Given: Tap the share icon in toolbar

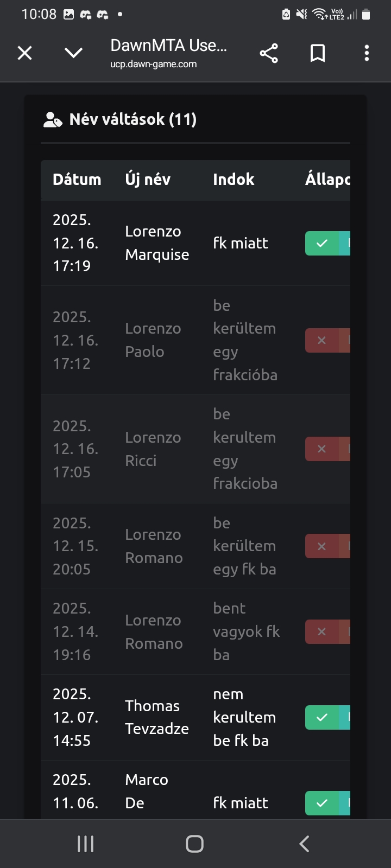Looking at the screenshot, I should point(269,53).
